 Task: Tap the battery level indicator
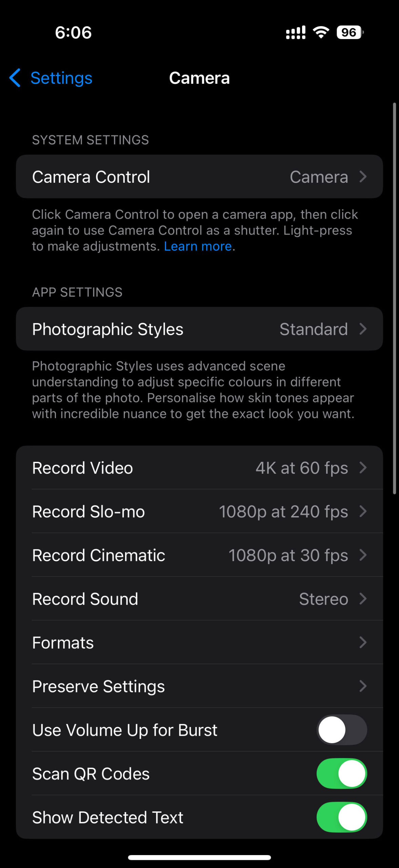[x=349, y=33]
